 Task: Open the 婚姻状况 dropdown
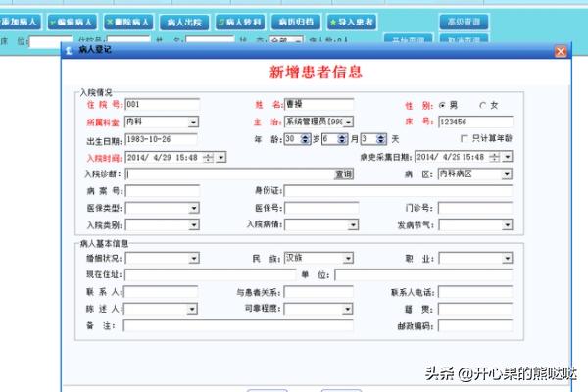193,259
